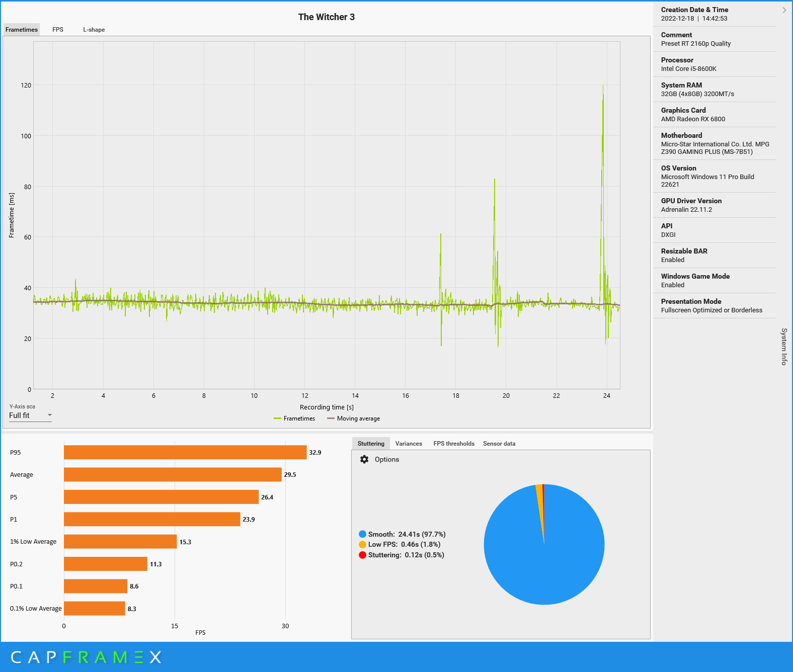Click the System RAM value 32GB

(697, 94)
